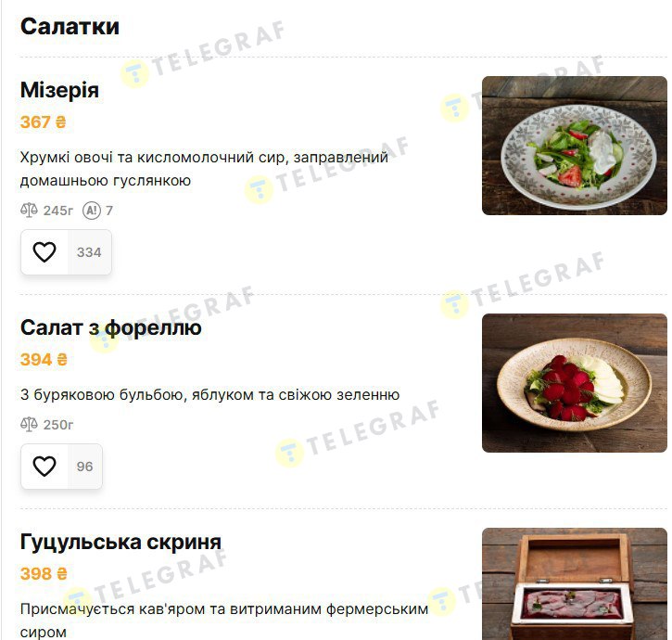Click the allergen A! icon under Мізерія
672x640 pixels.
[91, 211]
